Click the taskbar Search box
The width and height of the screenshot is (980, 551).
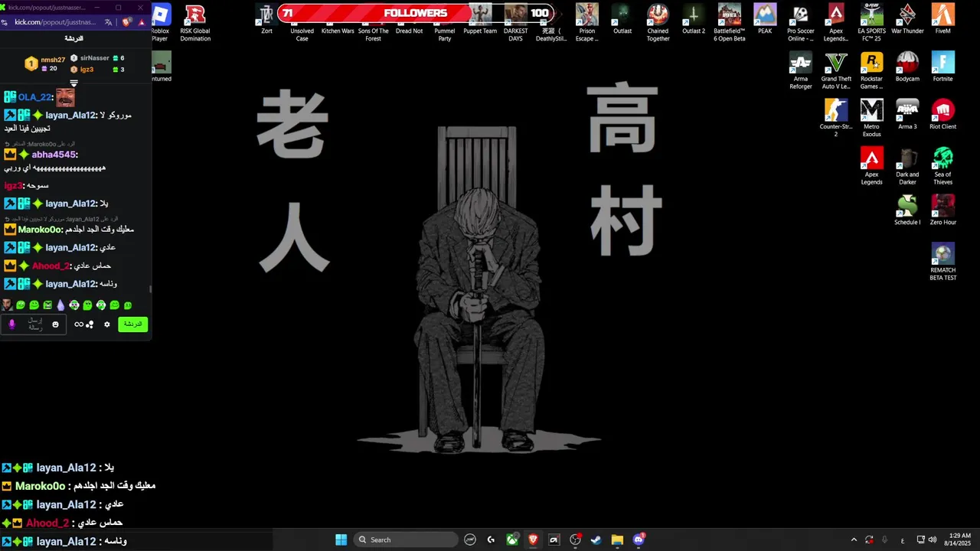tap(407, 540)
